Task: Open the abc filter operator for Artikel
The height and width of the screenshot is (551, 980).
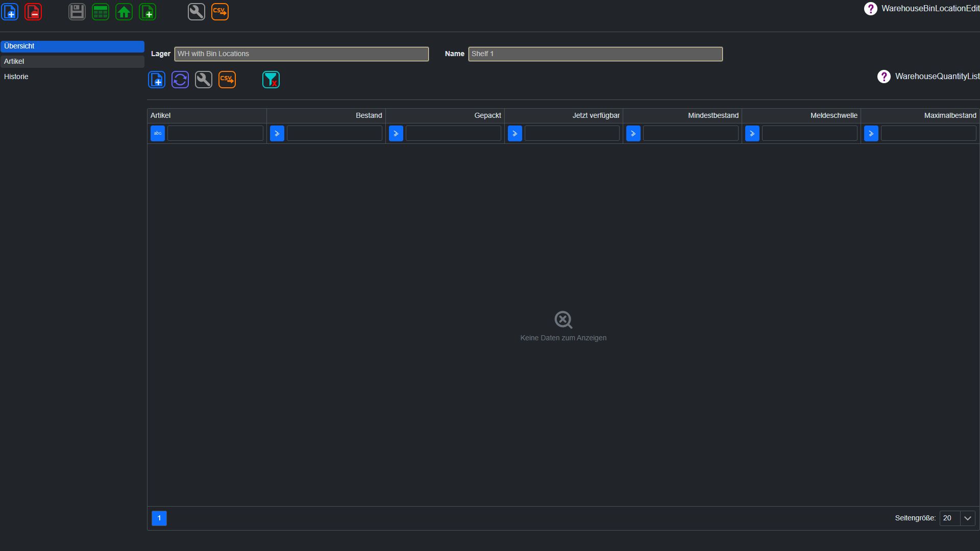Action: pyautogui.click(x=158, y=134)
